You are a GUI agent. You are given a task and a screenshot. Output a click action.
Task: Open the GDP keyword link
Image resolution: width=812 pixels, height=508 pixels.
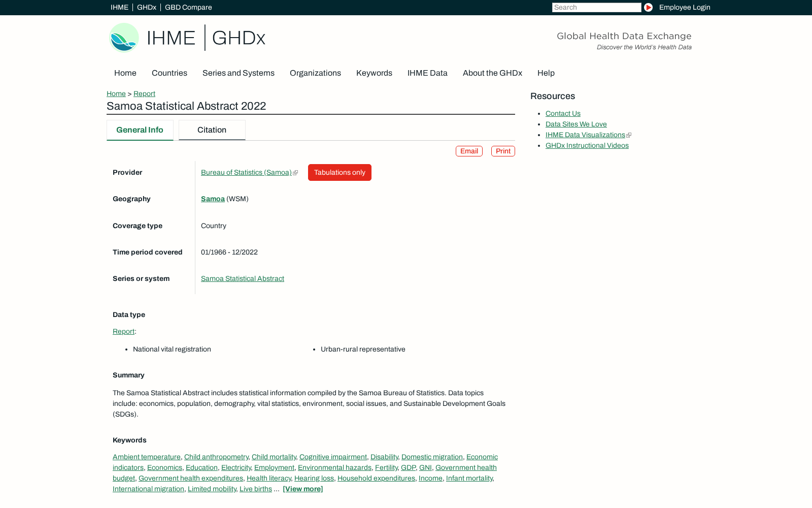[408, 468]
